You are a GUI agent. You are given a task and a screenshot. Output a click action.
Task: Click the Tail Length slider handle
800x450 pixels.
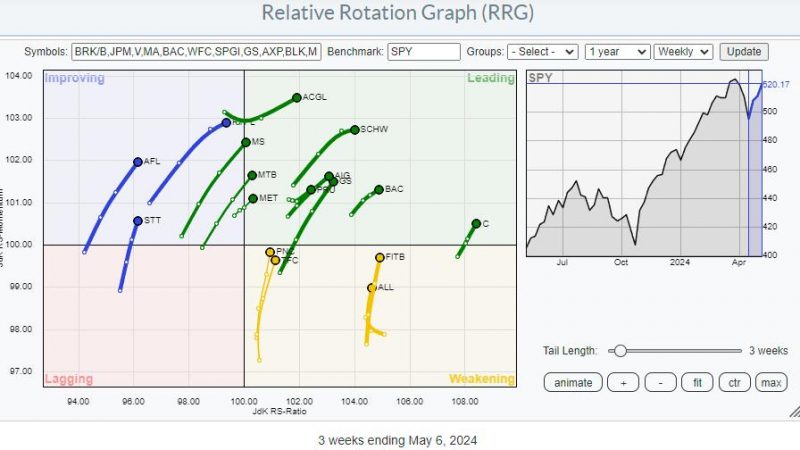tap(620, 351)
